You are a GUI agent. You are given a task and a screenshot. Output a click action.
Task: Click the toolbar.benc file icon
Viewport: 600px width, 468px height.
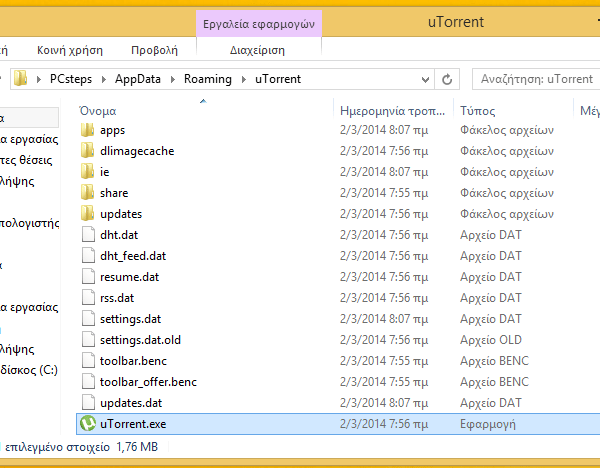[x=88, y=361]
